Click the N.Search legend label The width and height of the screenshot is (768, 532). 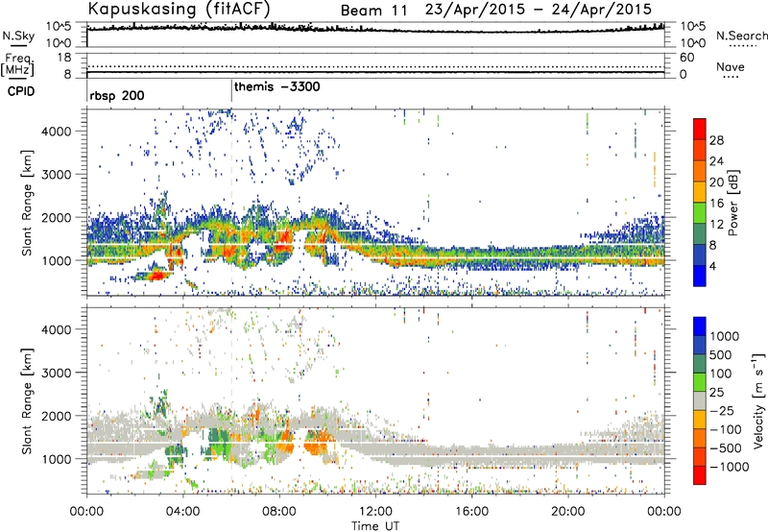coord(741,36)
